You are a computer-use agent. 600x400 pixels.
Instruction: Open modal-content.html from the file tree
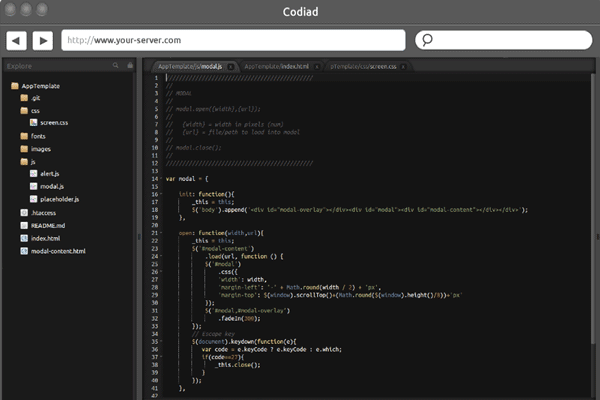click(57, 251)
